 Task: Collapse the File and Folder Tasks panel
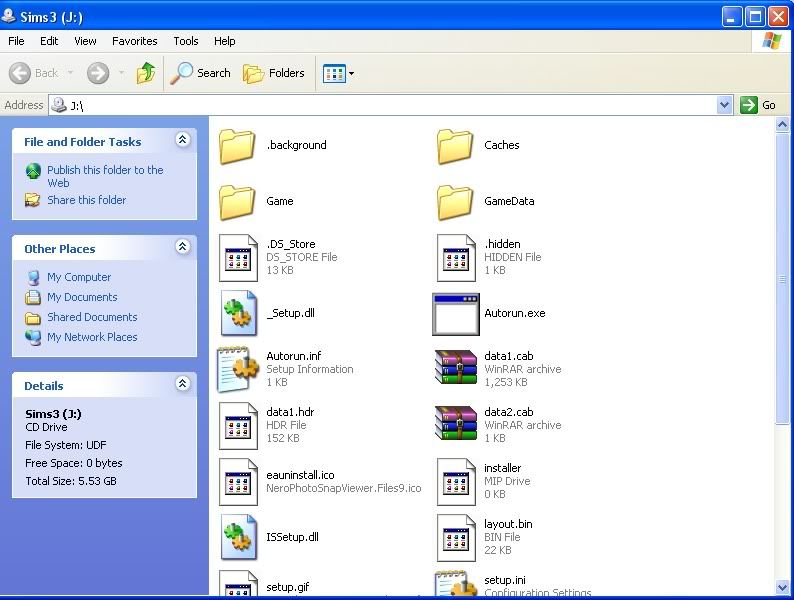coord(183,139)
